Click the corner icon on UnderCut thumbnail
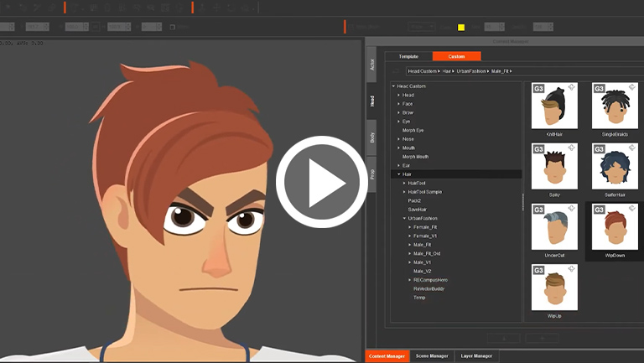This screenshot has height=363, width=644. coord(571,208)
